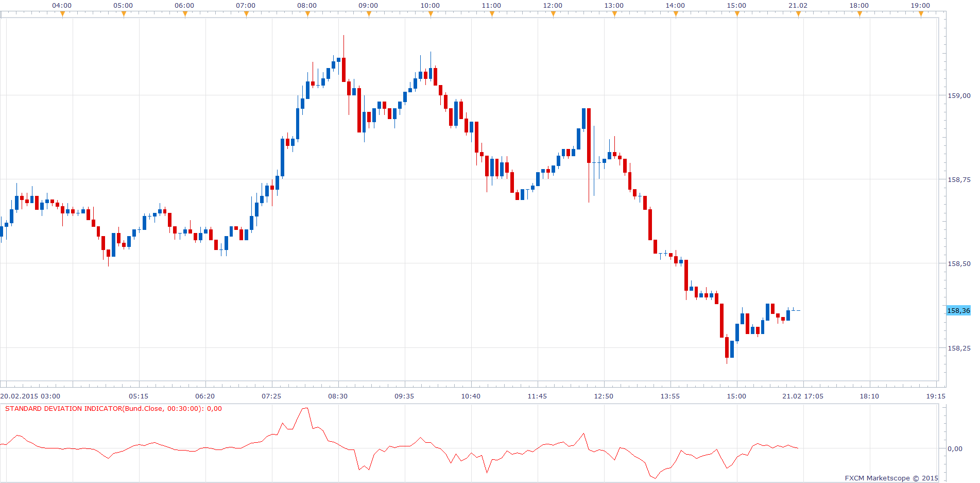The height and width of the screenshot is (483, 980).
Task: Click the orange marker under 21.02 date
Action: 798,14
